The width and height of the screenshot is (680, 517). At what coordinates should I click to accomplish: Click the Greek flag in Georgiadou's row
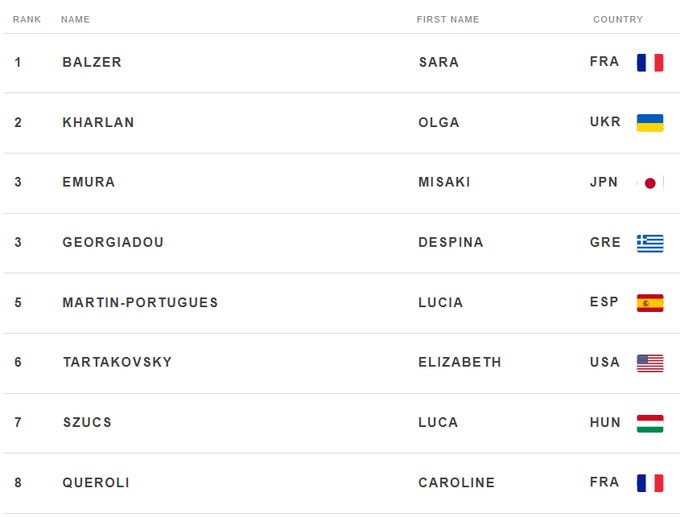(x=650, y=243)
